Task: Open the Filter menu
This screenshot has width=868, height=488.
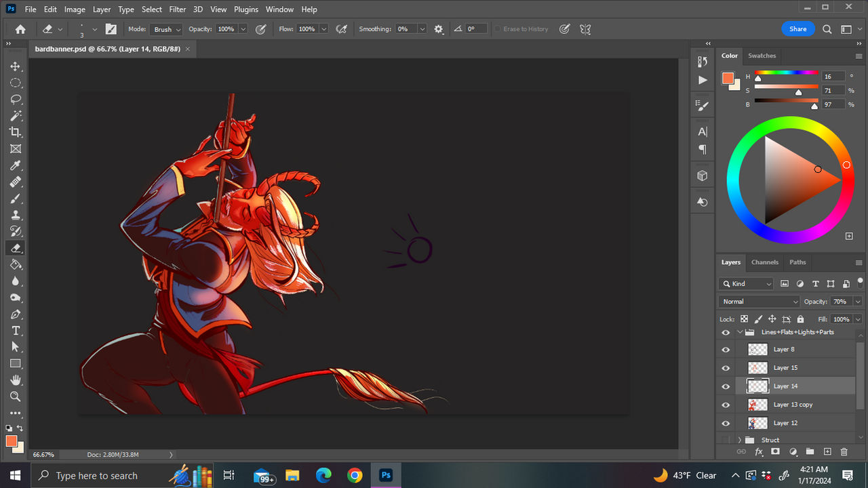Action: pyautogui.click(x=177, y=9)
